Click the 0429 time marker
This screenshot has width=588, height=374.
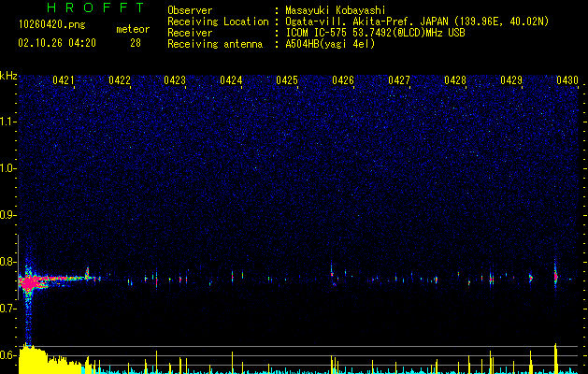click(x=511, y=79)
